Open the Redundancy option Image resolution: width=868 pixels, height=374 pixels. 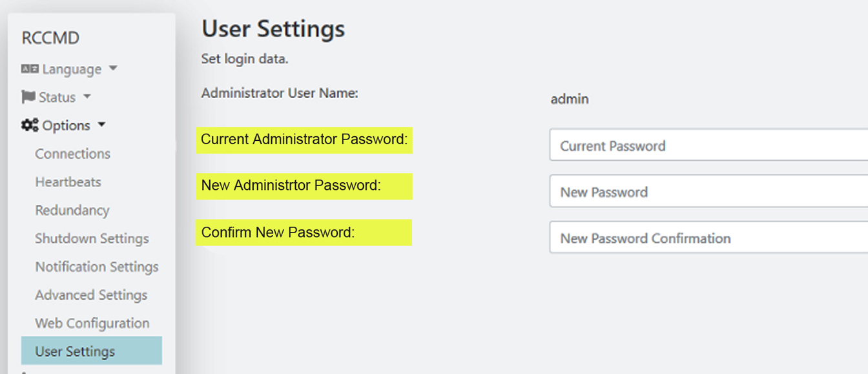pyautogui.click(x=72, y=211)
